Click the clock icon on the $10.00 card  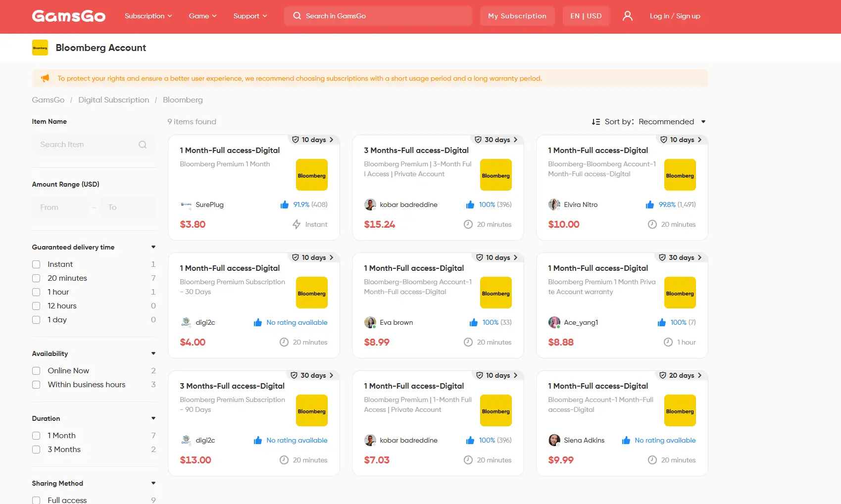click(x=652, y=224)
